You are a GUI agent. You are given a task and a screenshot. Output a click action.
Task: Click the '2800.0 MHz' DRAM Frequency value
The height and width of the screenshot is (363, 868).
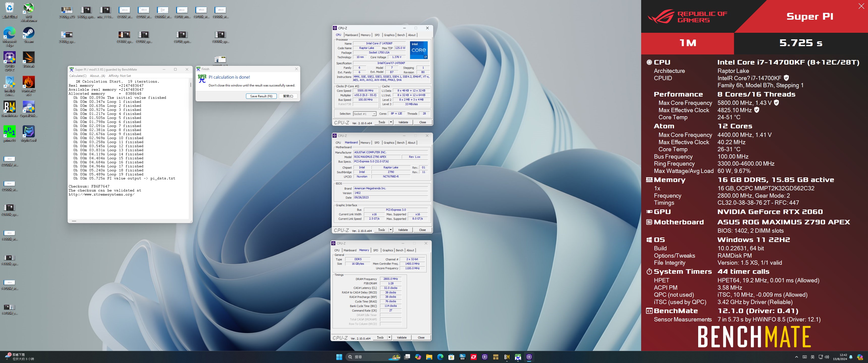(391, 279)
